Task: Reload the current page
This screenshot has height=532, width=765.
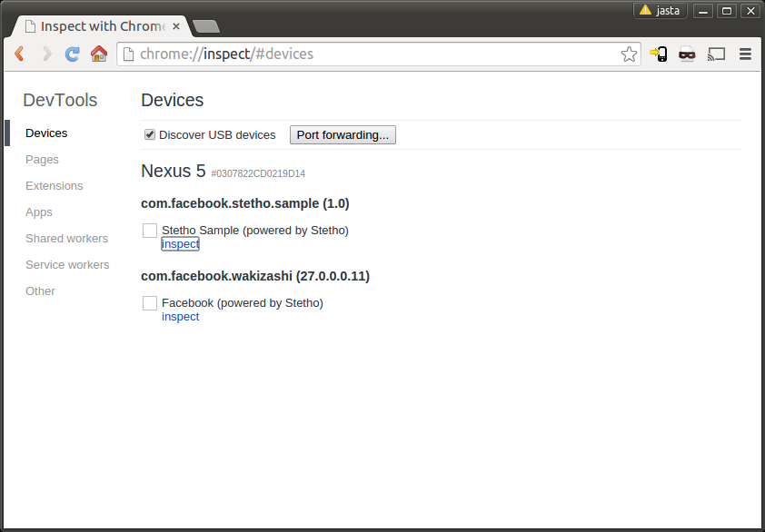Action: pyautogui.click(x=72, y=54)
